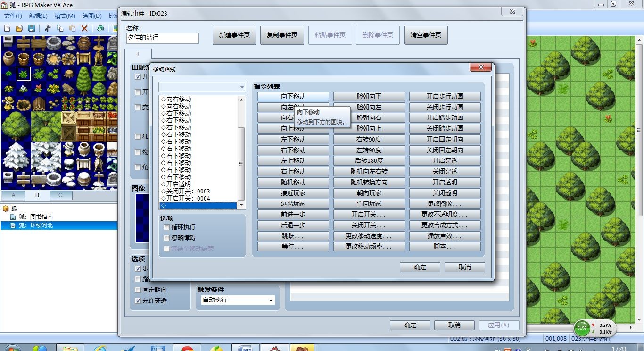
Task: Open the 模式(M) menu
Action: [x=65, y=16]
